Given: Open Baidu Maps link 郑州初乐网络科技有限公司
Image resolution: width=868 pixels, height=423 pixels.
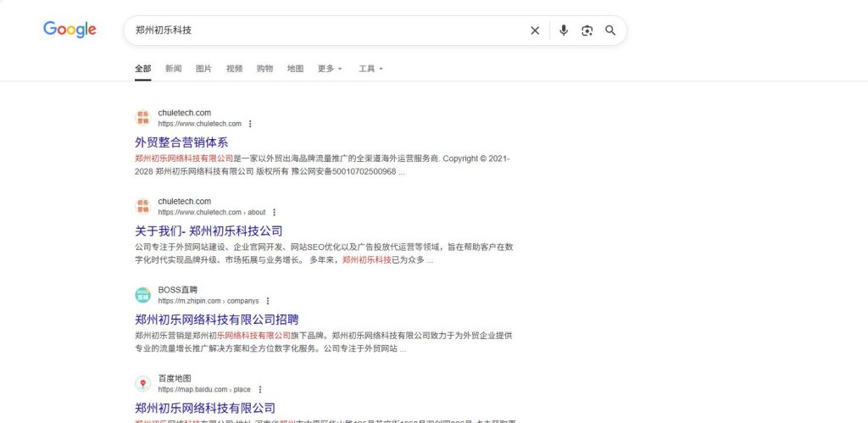Looking at the screenshot, I should click(x=205, y=408).
